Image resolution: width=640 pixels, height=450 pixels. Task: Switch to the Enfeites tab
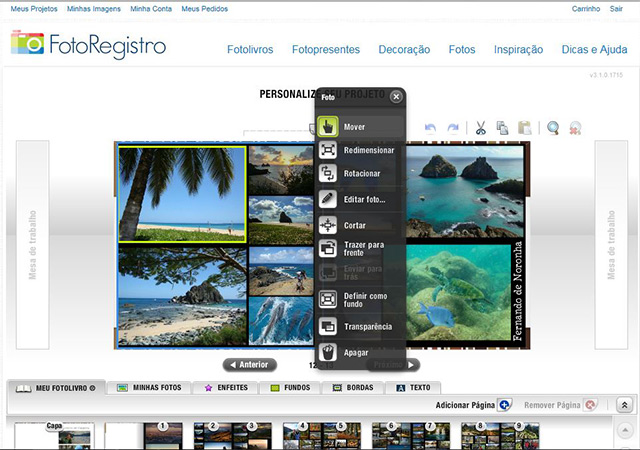coord(226,388)
